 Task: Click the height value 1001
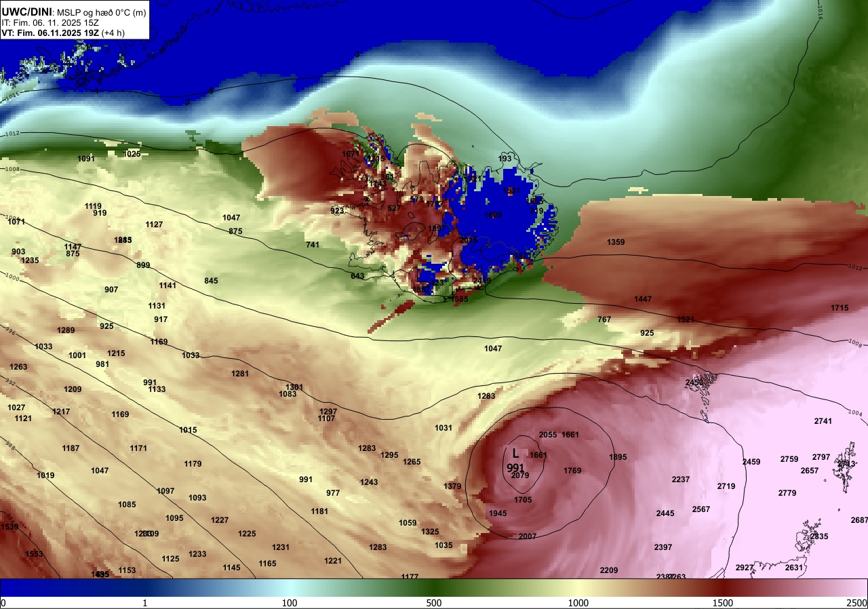pyautogui.click(x=77, y=355)
